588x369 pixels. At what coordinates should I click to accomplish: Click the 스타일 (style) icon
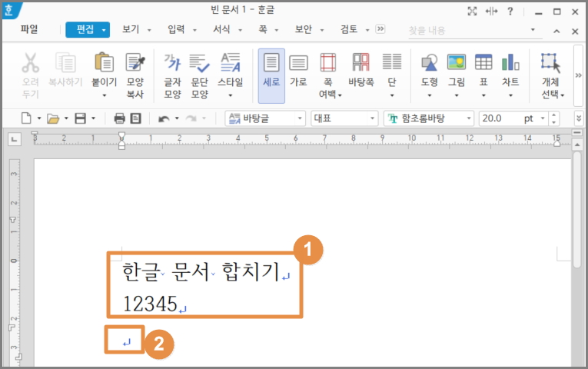231,62
